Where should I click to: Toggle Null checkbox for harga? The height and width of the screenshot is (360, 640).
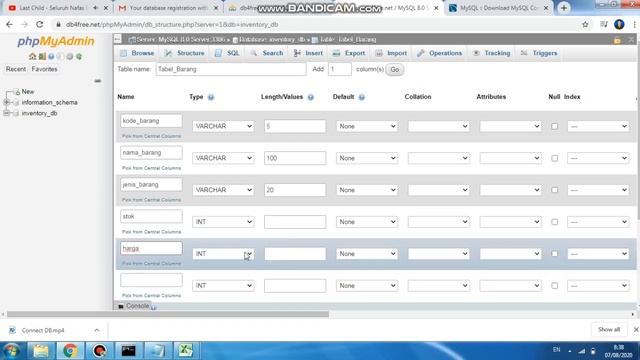(x=554, y=253)
